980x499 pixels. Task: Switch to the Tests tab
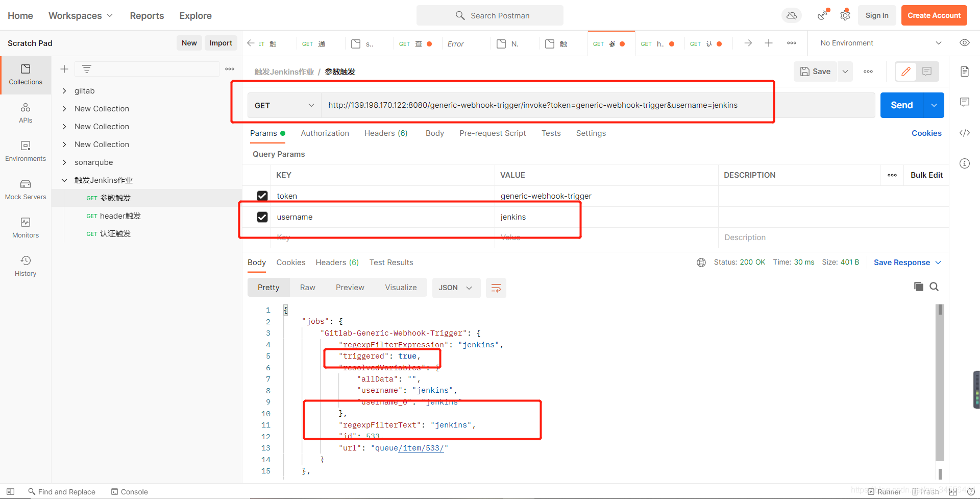[551, 133]
